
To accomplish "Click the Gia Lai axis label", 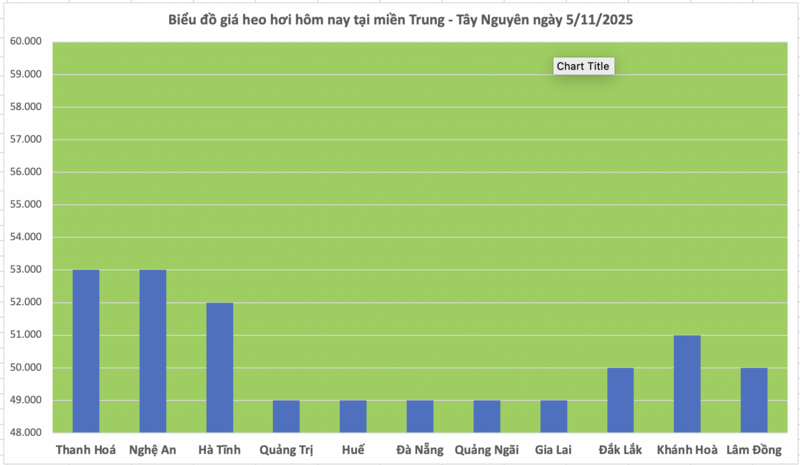I will pos(553,450).
